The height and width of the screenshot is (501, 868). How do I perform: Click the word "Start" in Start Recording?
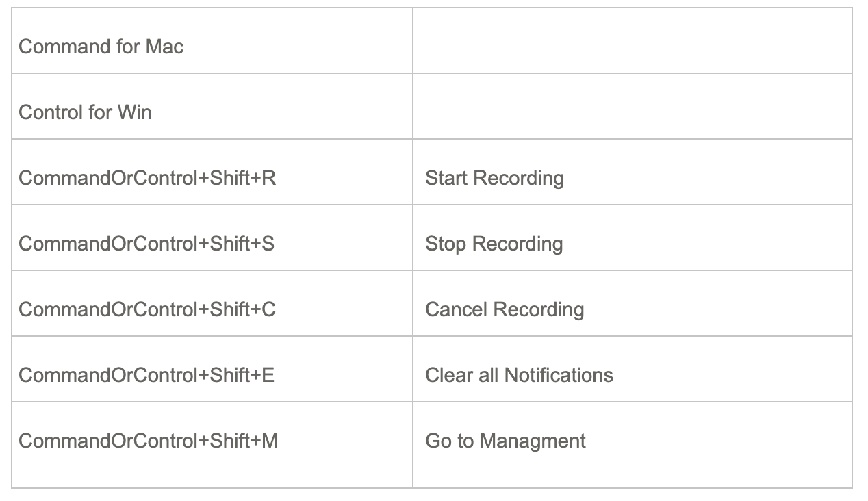point(446,178)
